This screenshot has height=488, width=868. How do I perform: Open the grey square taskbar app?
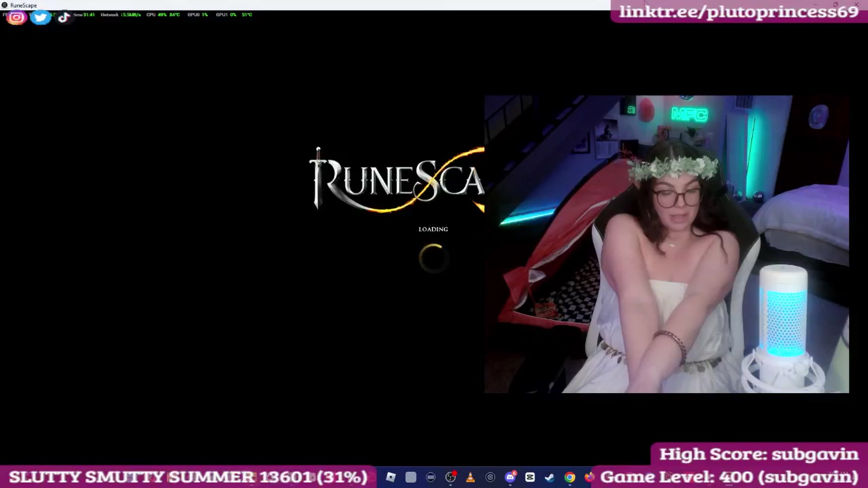click(x=410, y=477)
